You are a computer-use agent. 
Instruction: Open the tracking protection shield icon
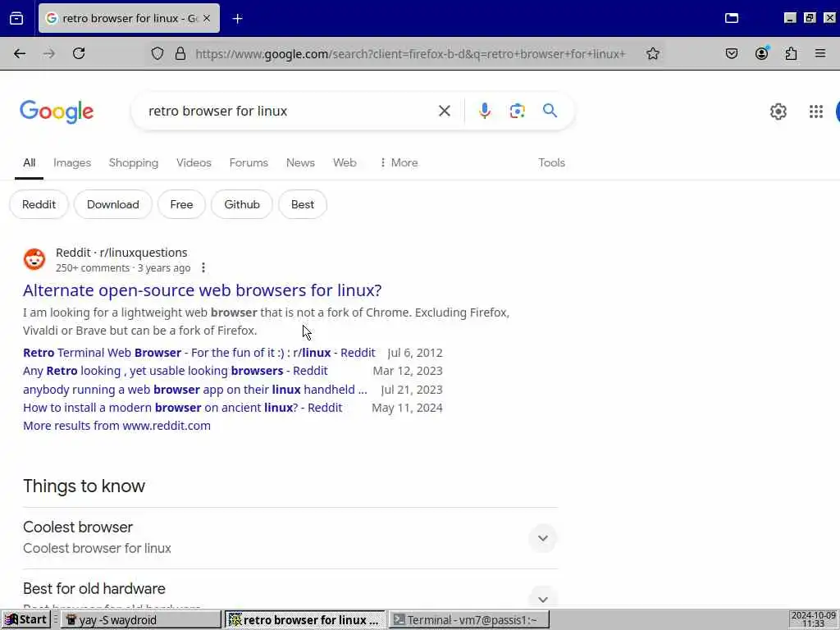(x=157, y=53)
